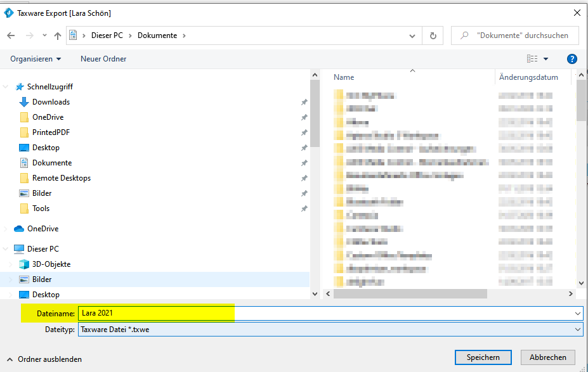This screenshot has height=372, width=588.
Task: Click the search magnifier in Dokumente search box
Action: tap(465, 35)
